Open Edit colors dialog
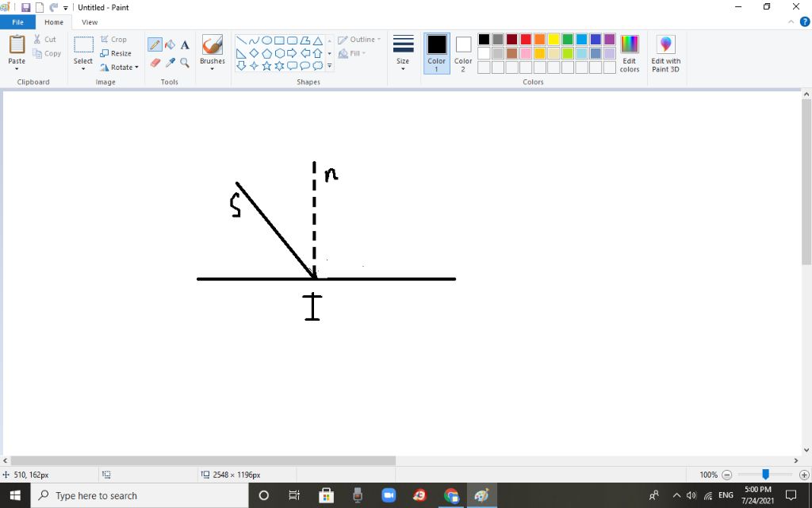Viewport: 812px width, 508px height. coord(629,53)
